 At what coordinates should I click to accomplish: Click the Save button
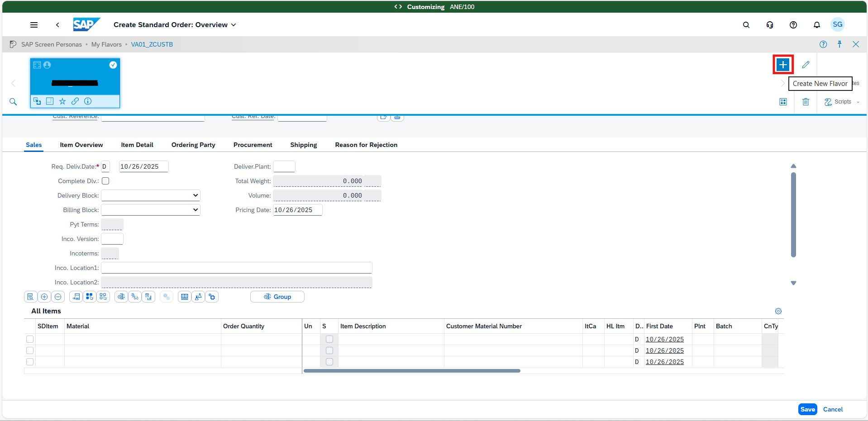click(x=807, y=409)
